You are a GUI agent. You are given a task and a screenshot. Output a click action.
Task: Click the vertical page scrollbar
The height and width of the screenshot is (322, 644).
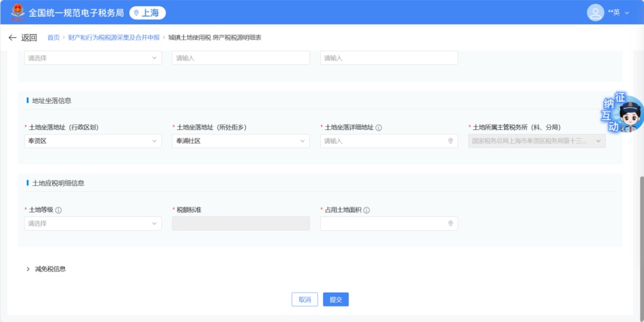click(x=641, y=239)
